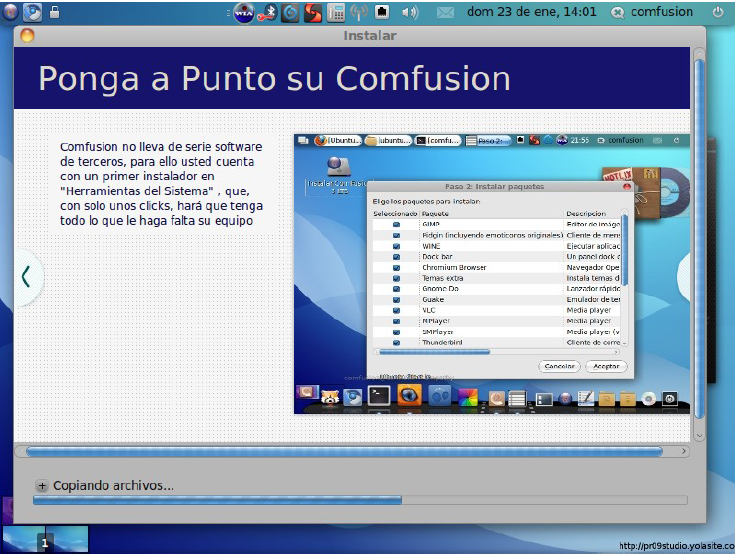Image resolution: width=735 pixels, height=554 pixels.
Task: Click the power button in top panel
Action: tap(717, 12)
